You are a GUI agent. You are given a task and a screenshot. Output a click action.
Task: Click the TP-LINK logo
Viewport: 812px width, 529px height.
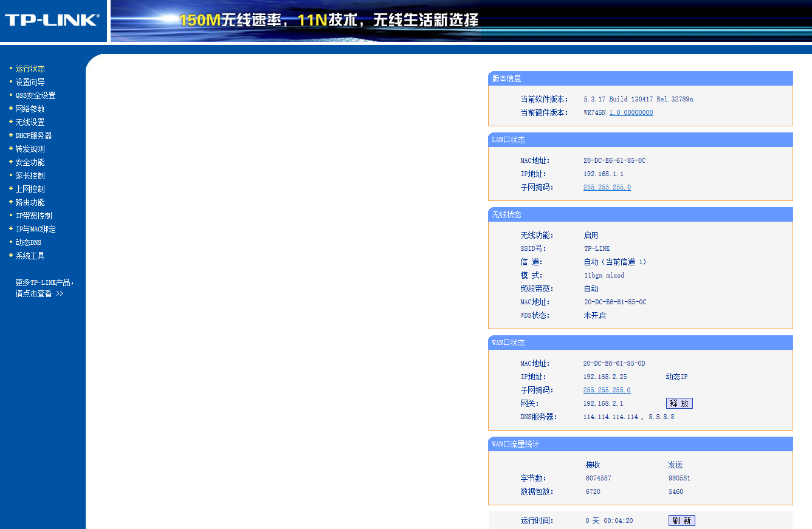click(x=52, y=20)
